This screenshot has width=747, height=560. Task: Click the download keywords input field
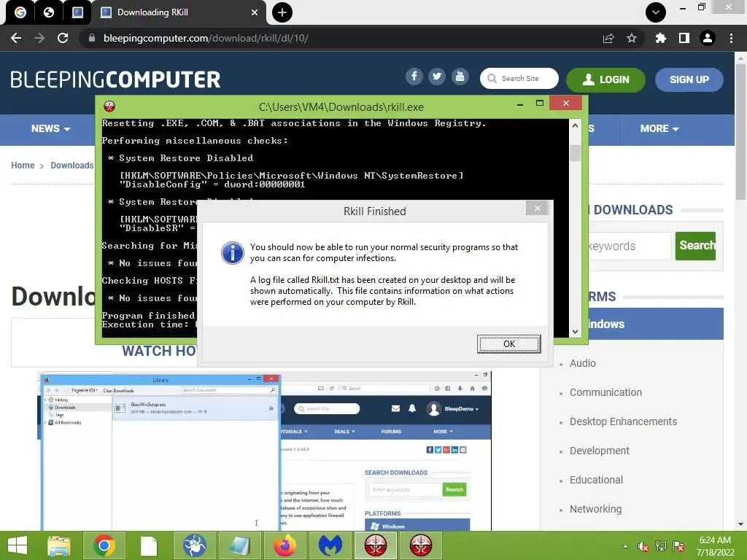tap(630, 246)
